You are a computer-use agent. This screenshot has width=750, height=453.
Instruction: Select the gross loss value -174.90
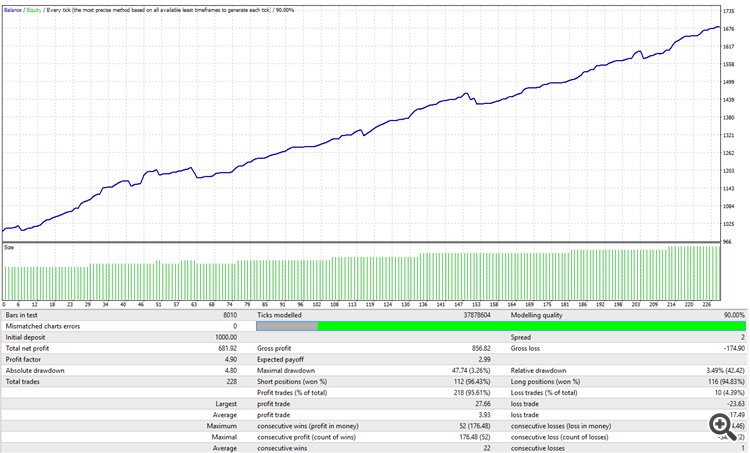734,348
